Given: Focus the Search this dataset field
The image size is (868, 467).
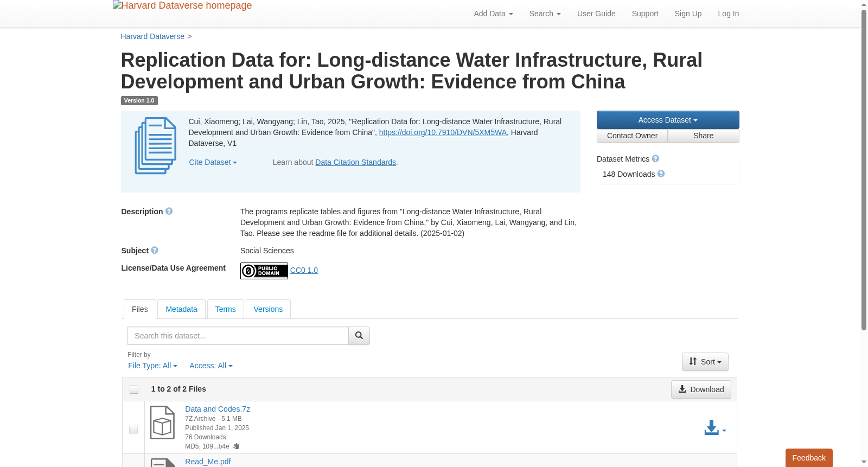Looking at the screenshot, I should tap(238, 336).
